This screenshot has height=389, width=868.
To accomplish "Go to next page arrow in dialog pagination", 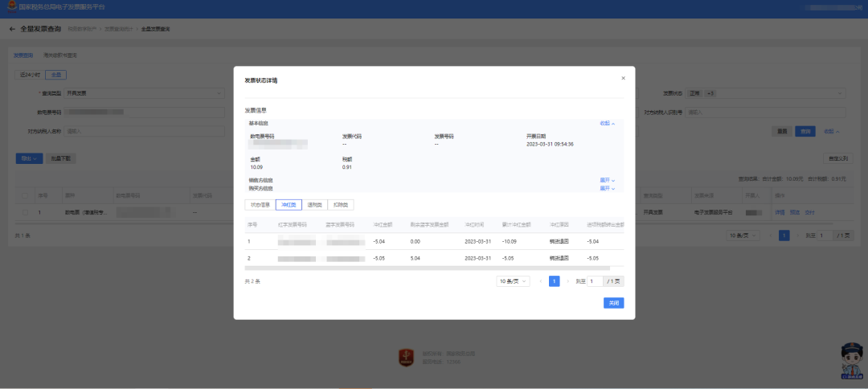I will pos(567,281).
